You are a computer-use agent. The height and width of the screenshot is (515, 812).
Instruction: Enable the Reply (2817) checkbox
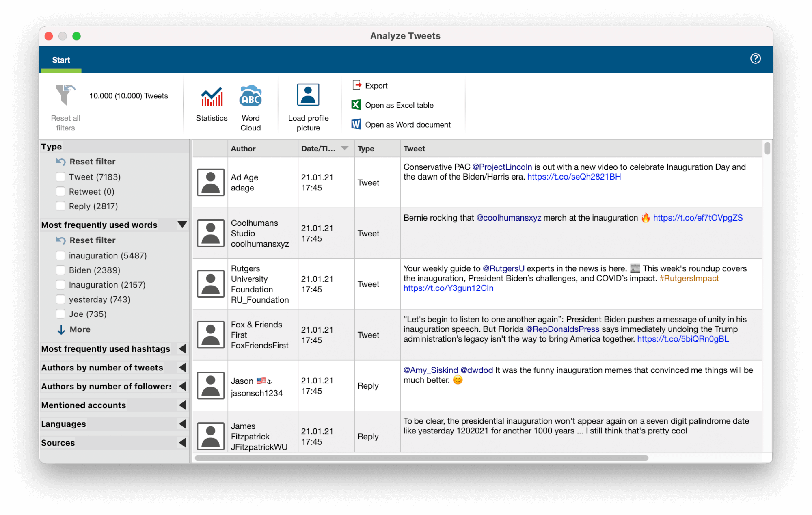click(60, 206)
